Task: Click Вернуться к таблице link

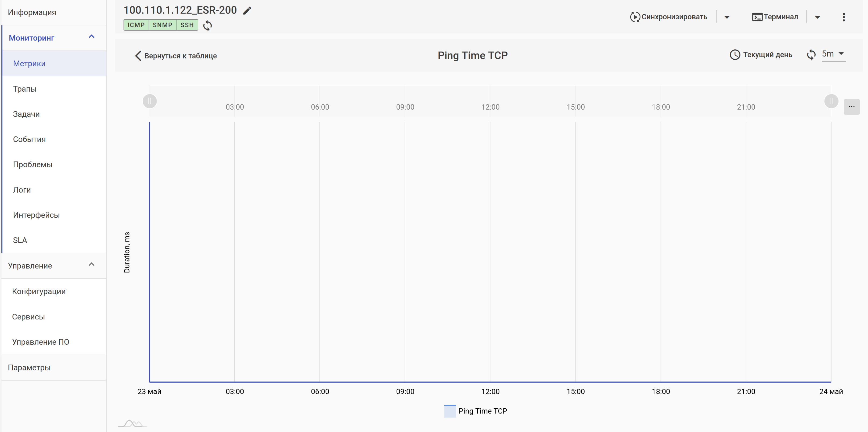Action: (180, 56)
